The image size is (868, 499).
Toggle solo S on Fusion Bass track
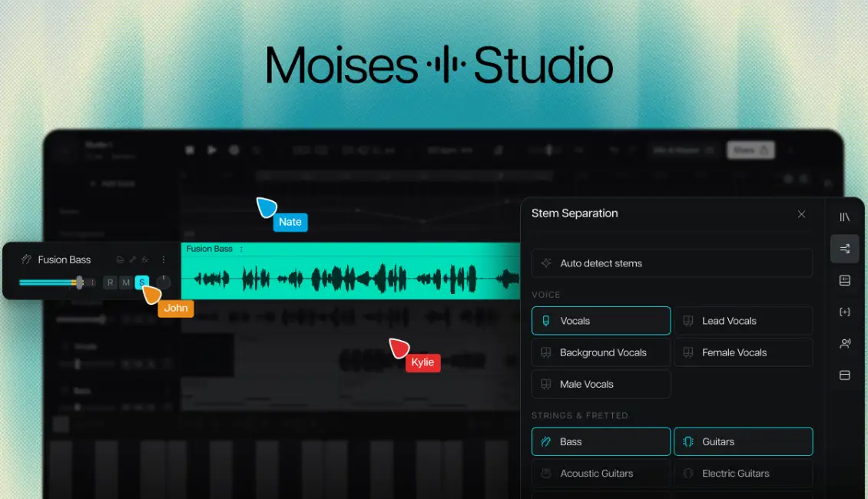pos(141,283)
